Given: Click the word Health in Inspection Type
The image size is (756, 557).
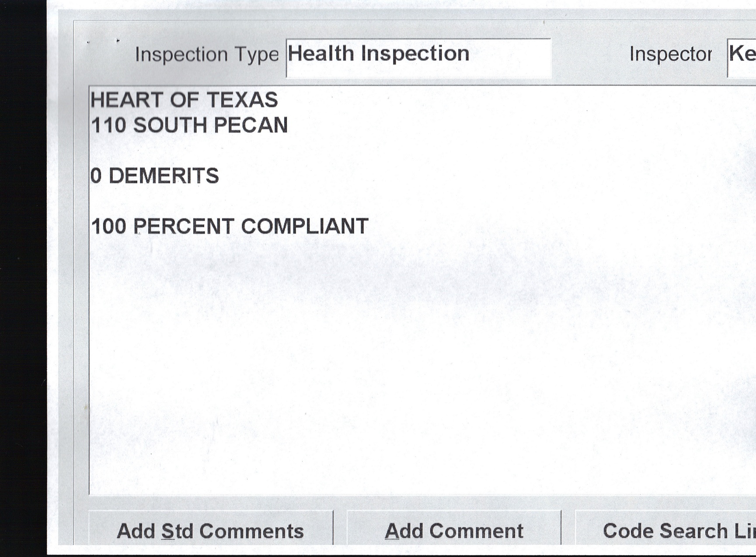Looking at the screenshot, I should [321, 54].
